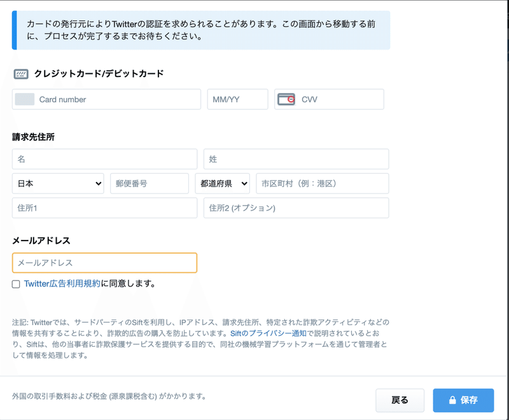The image size is (509, 420).
Task: Click the メールアドレス section heading
Action: pyautogui.click(x=41, y=241)
